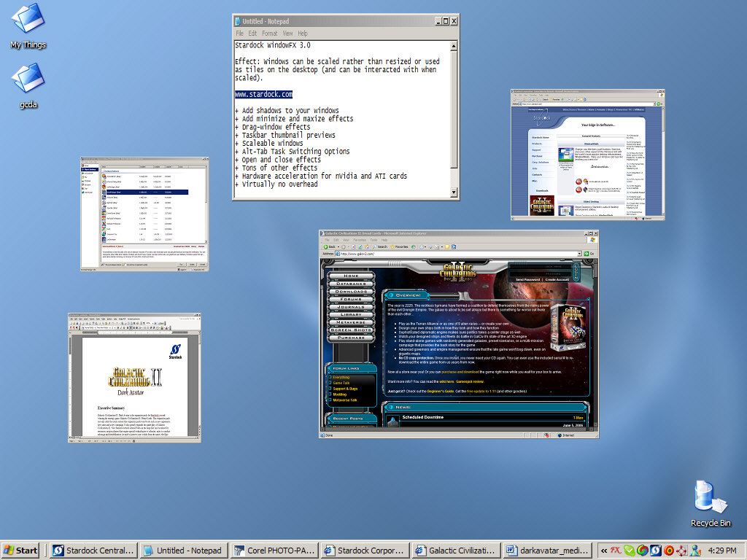This screenshot has width=747, height=560.
Task: Open the Help menu in Notepad
Action: click(x=303, y=34)
